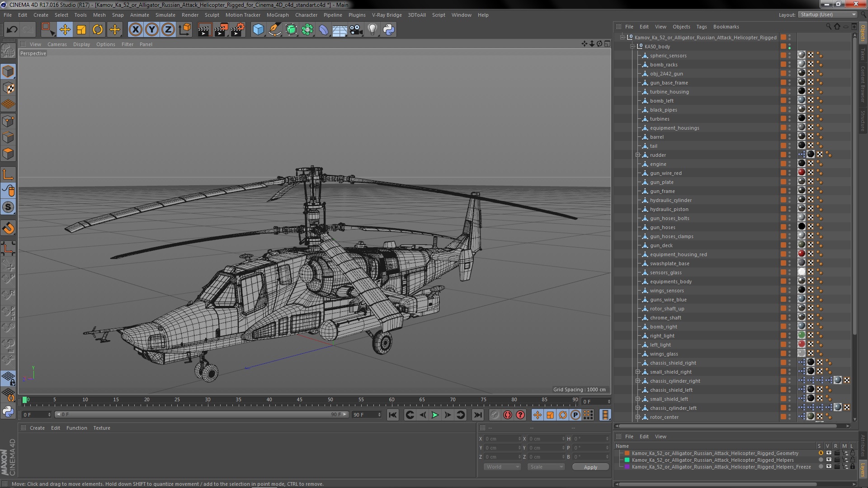
Task: Click the gun_wire_red material sphere
Action: (x=802, y=172)
